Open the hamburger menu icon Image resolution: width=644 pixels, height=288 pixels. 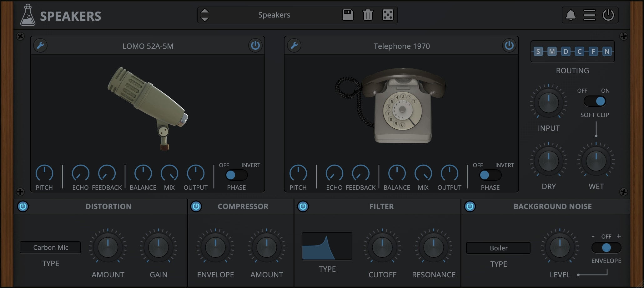[x=589, y=15]
